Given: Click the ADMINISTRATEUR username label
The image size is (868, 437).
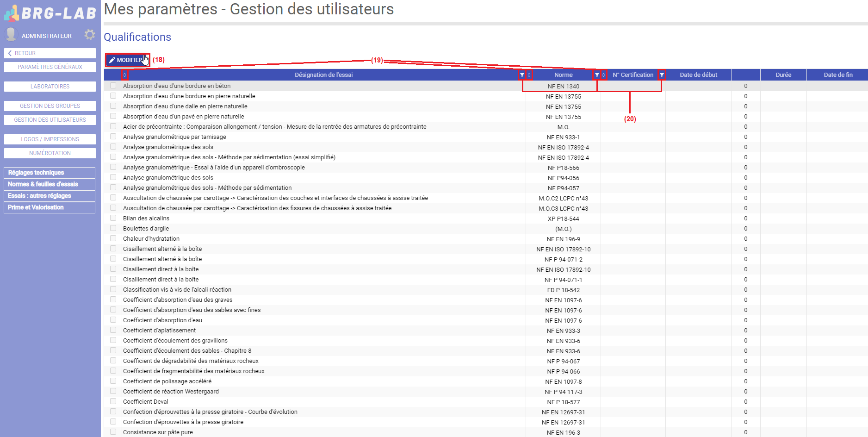Looking at the screenshot, I should pos(47,36).
